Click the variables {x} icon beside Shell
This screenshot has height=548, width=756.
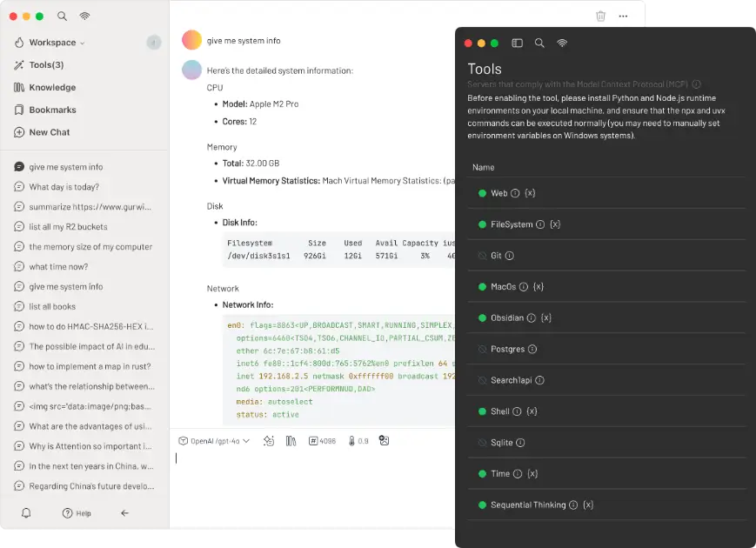click(532, 411)
